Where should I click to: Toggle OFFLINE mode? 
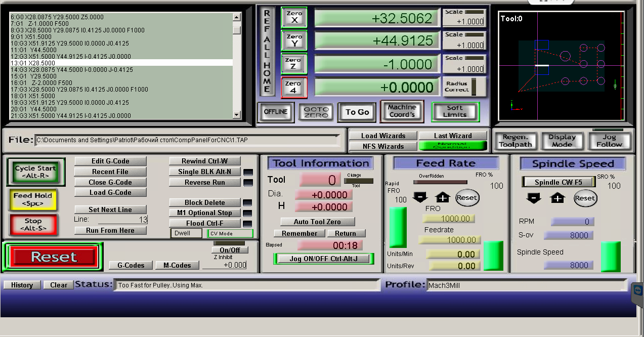pyautogui.click(x=276, y=112)
